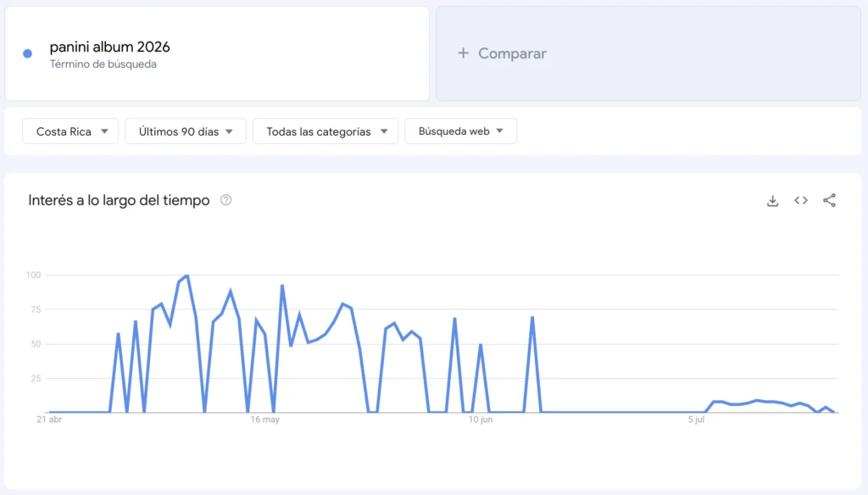The image size is (868, 495).
Task: Open help icon next to Interés a lo largo del tiempo
Action: [x=225, y=200]
